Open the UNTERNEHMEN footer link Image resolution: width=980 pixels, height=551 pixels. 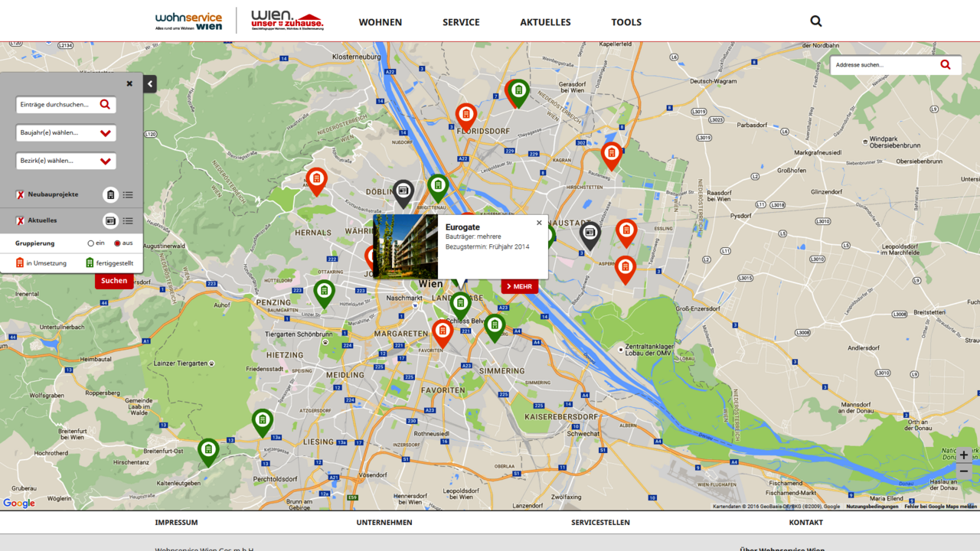point(384,523)
